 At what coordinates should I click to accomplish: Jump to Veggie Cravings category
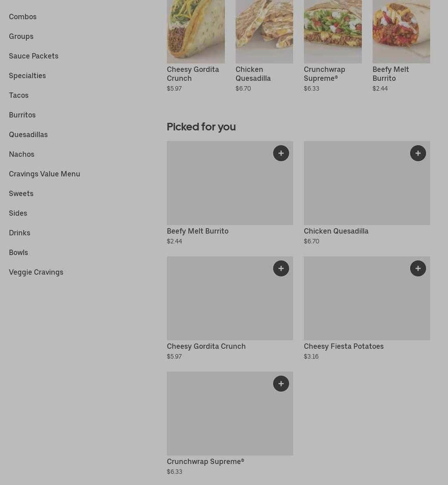point(36,272)
